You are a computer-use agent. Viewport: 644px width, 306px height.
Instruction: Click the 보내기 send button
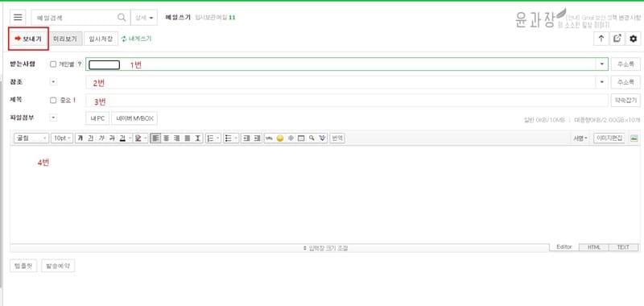coord(28,39)
